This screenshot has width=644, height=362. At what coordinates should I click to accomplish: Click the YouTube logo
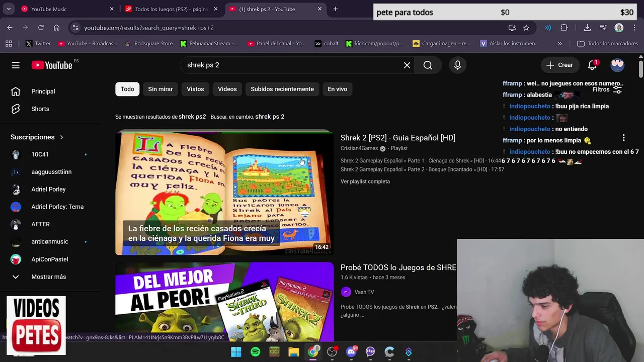coord(52,65)
